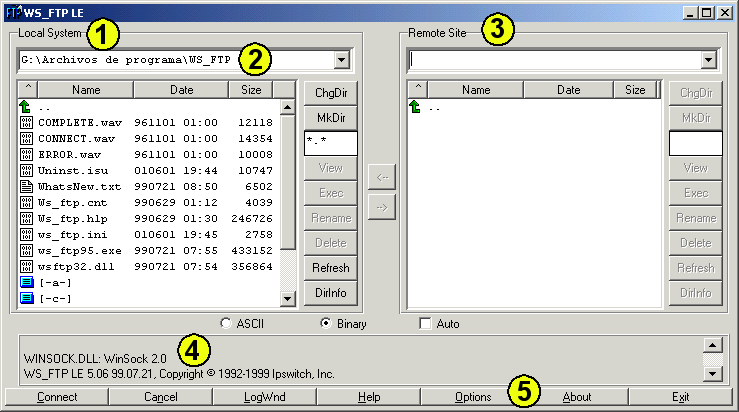Click the [-c-] drive icon
This screenshot has width=739, height=412.
pos(27,298)
